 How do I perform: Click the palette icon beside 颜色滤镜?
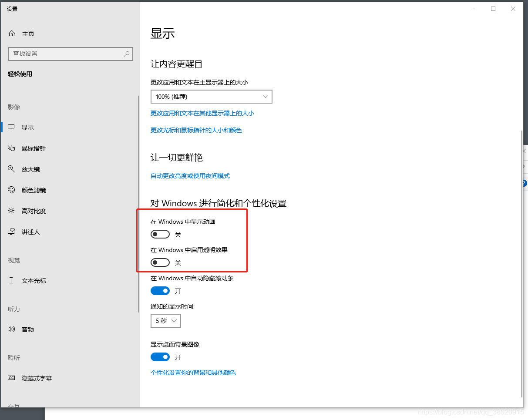11,190
